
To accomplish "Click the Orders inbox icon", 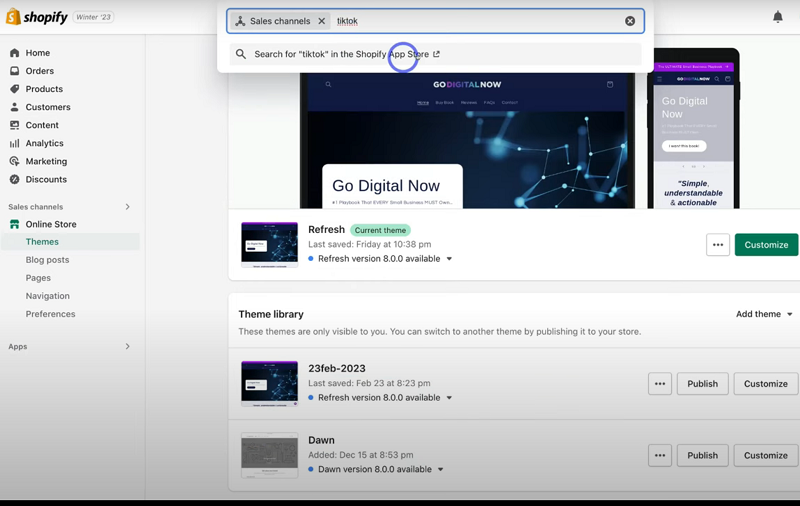I will pos(14,71).
